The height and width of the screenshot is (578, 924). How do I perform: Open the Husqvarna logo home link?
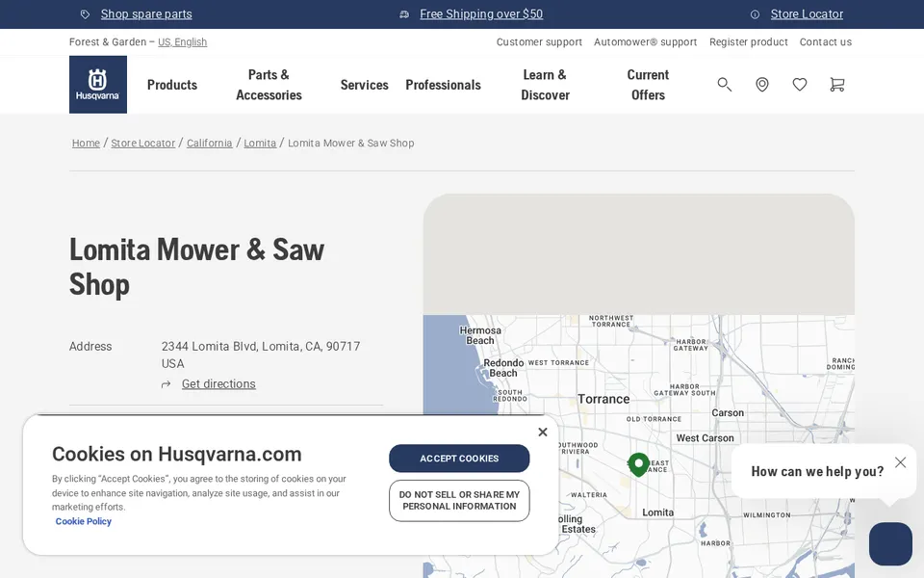click(x=98, y=85)
